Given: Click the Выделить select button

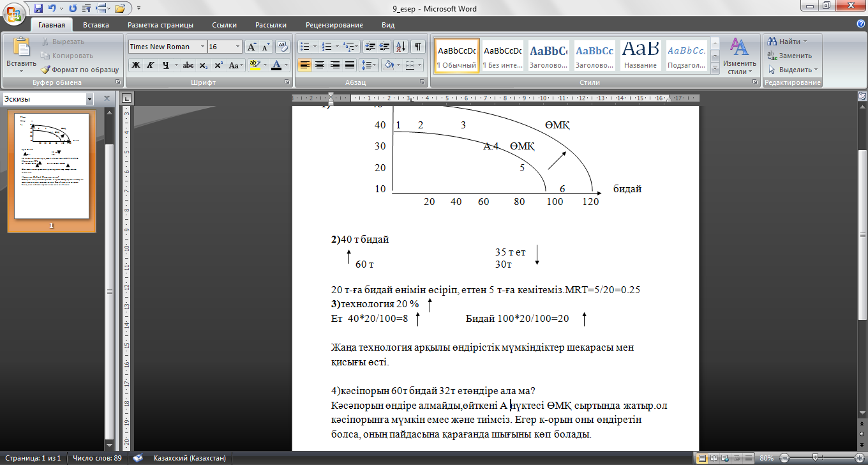Looking at the screenshot, I should pyautogui.click(x=793, y=70).
